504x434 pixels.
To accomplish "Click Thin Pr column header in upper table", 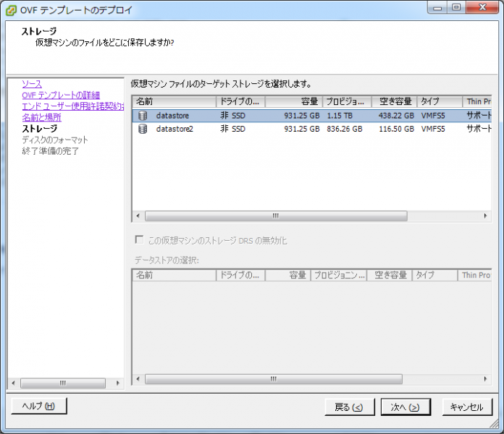I will [x=477, y=101].
